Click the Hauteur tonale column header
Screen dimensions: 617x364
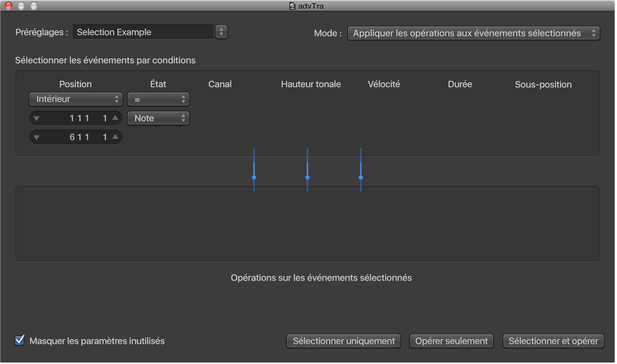(311, 84)
